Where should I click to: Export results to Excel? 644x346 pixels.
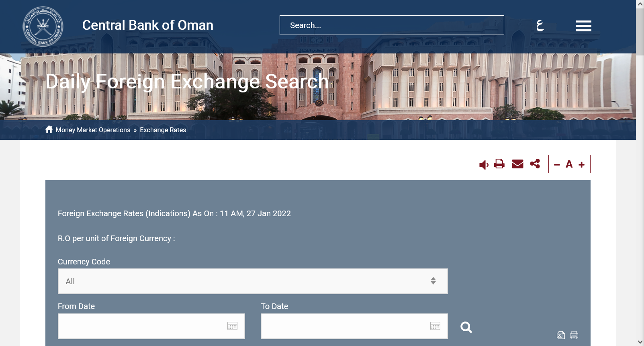[x=561, y=335]
